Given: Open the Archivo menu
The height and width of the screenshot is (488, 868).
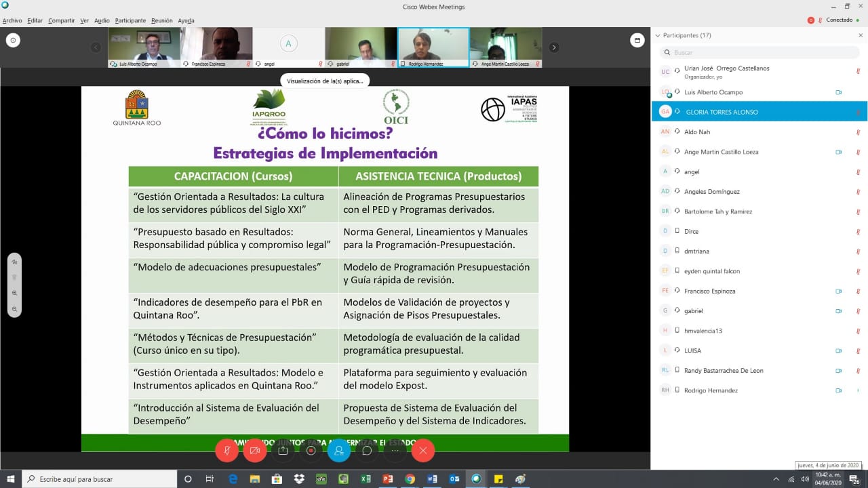Looking at the screenshot, I should tap(12, 20).
